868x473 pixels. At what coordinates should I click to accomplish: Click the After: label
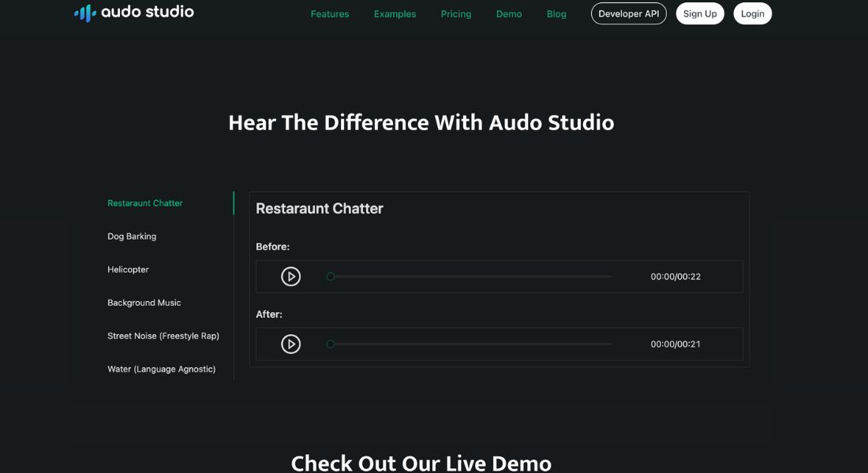[x=269, y=315]
